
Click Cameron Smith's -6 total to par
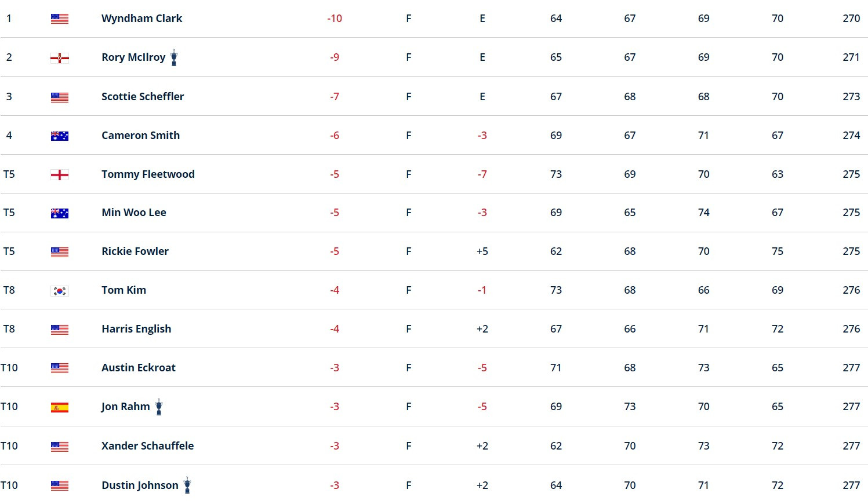click(x=335, y=136)
